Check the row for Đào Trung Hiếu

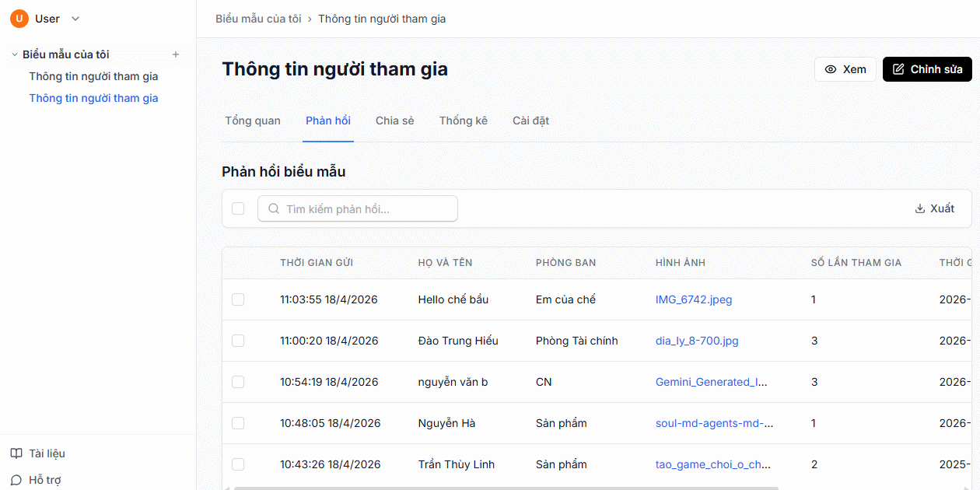tap(238, 341)
